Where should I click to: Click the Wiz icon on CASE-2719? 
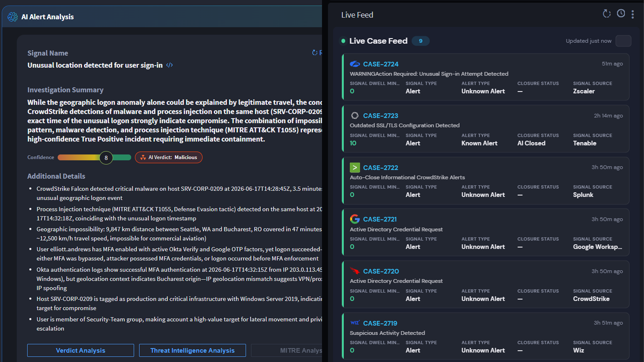pos(355,322)
